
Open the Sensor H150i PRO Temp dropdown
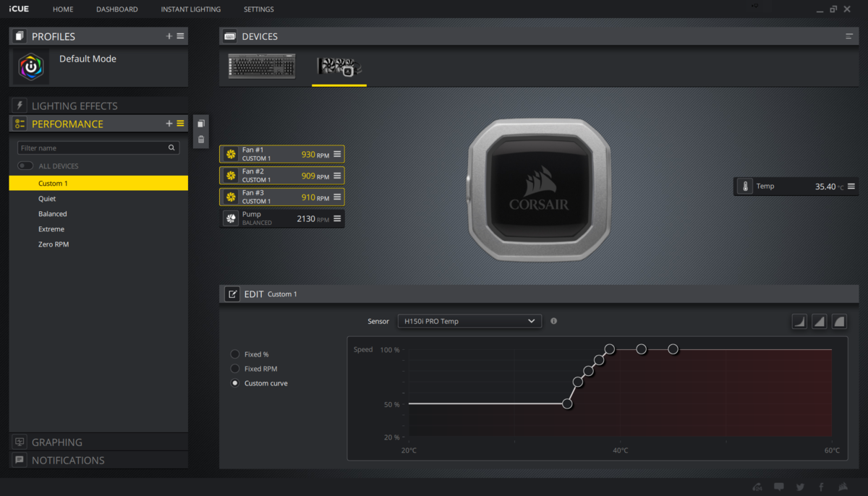469,321
